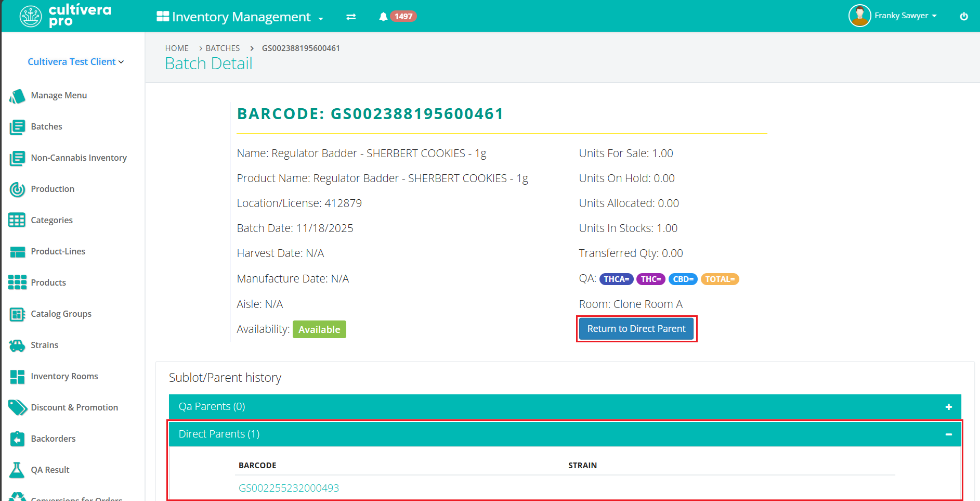Open Non-Cannabis Inventory page

pyautogui.click(x=79, y=158)
